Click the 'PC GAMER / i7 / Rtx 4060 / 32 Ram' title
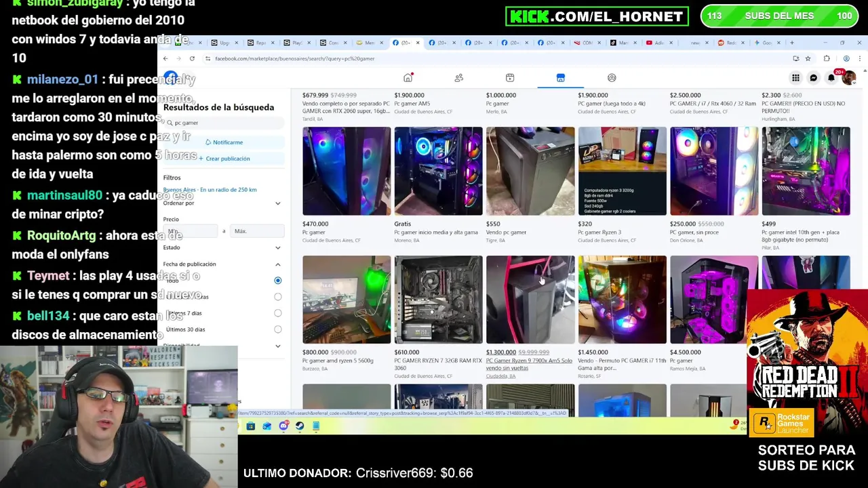868x488 pixels. click(713, 104)
